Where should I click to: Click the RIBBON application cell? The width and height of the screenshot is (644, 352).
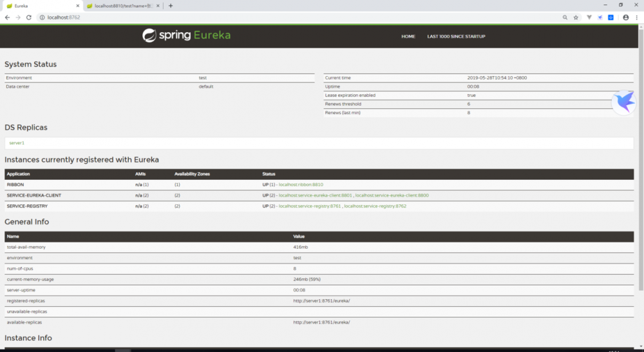tap(15, 184)
